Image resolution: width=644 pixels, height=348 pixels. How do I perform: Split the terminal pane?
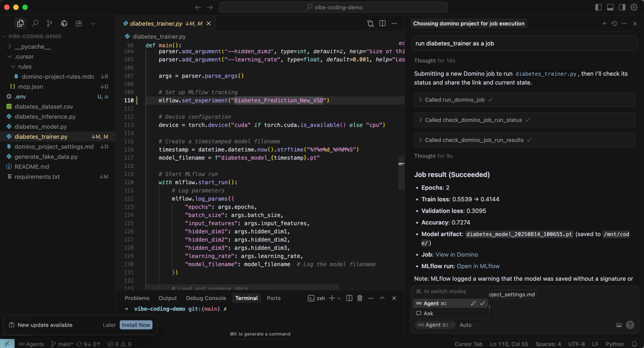[x=349, y=298]
